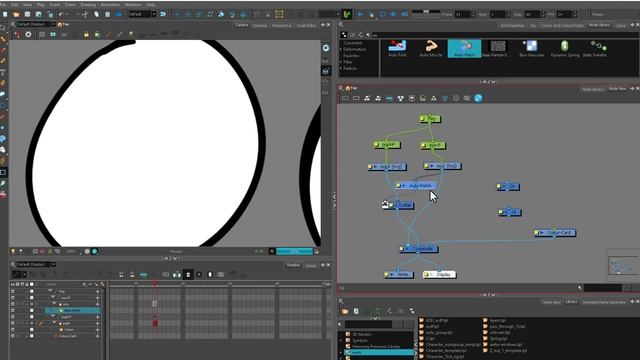Switch to the Colour tab
Viewport: 640px width, 360px height.
620,25
